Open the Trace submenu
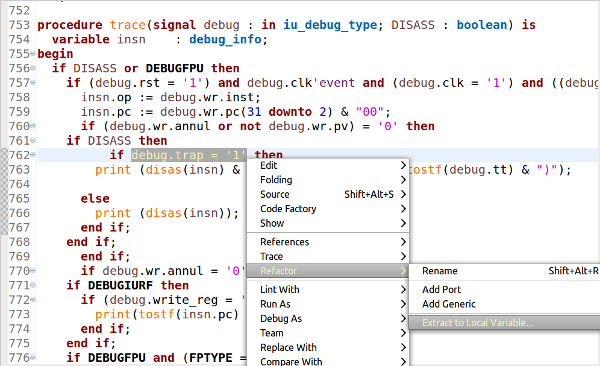 (x=328, y=257)
